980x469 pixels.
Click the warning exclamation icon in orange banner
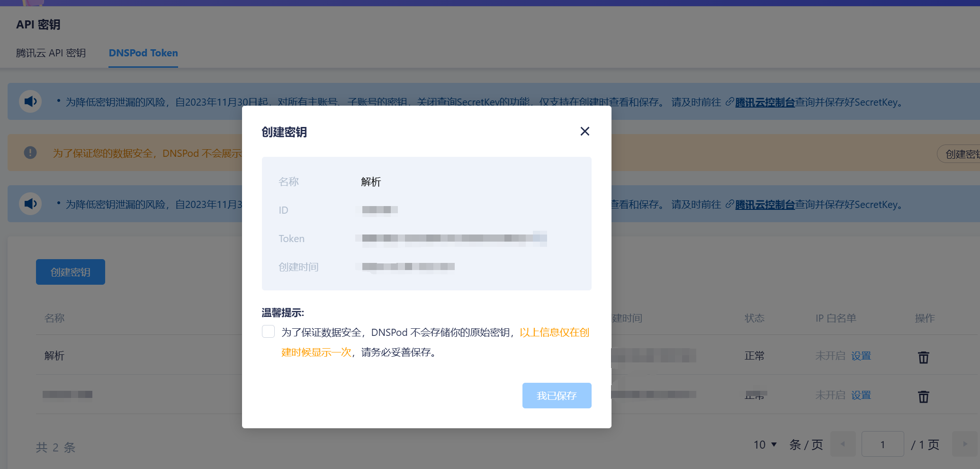point(30,153)
